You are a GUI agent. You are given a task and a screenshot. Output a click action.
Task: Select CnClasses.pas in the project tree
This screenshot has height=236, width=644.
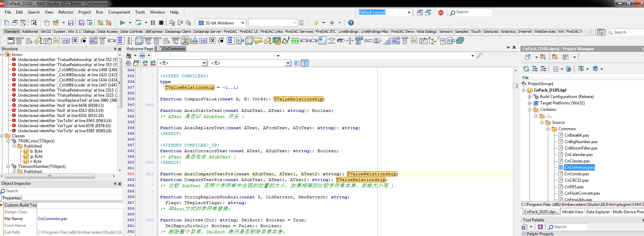tap(577, 161)
